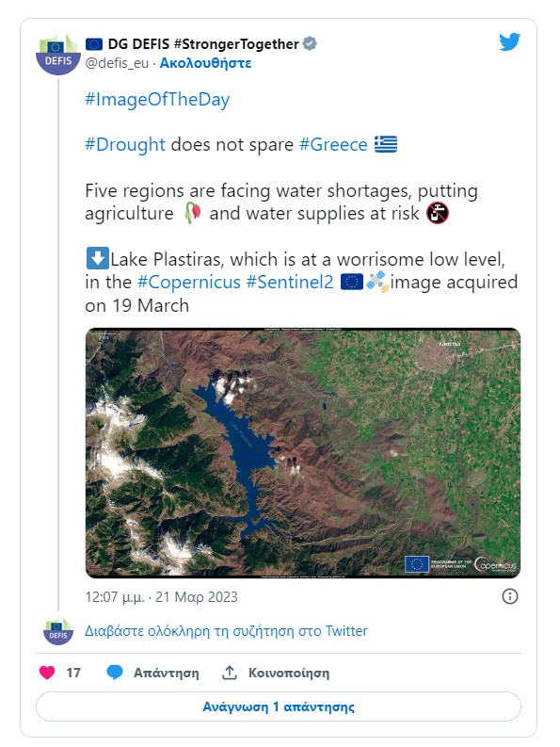Screen dimensions: 560x747
Task: Click DG DEFIS #StrongerTogether account name
Action: tap(203, 44)
